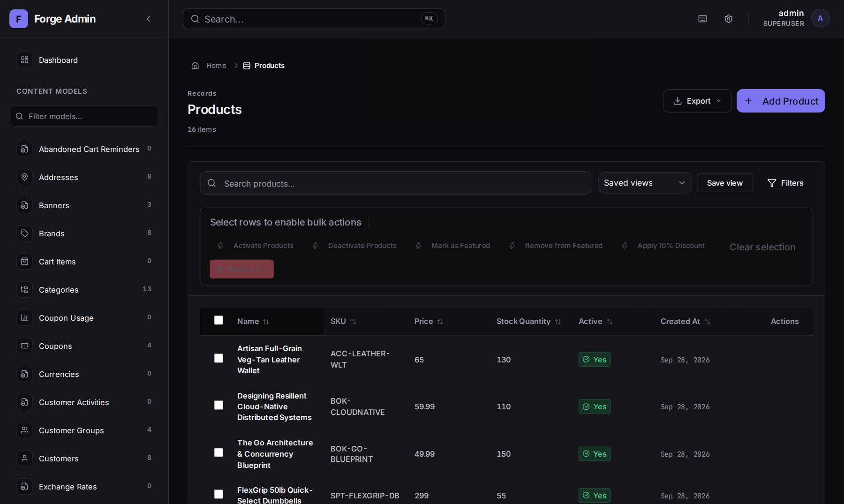Click the Coupon Usage chart icon
The width and height of the screenshot is (844, 504).
pos(25,318)
